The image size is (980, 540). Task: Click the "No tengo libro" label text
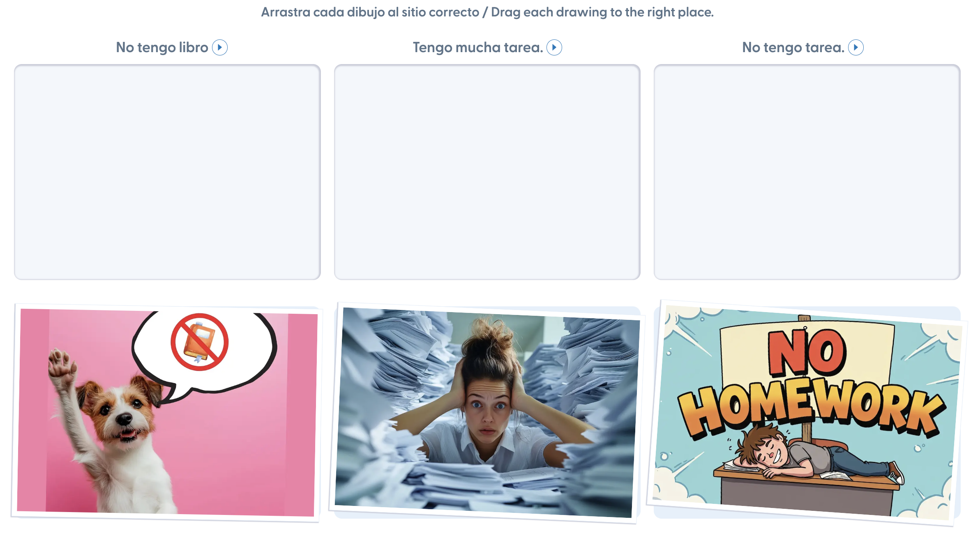162,48
